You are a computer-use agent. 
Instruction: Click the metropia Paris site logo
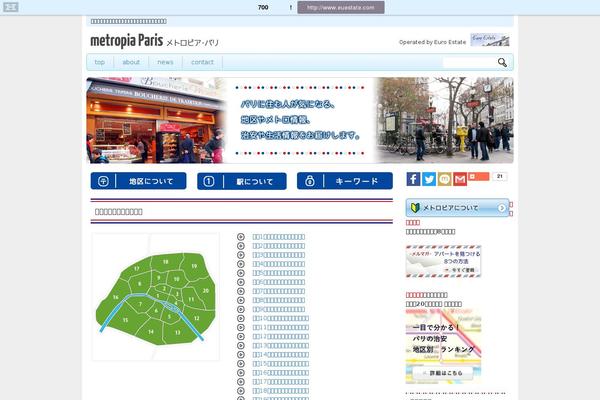154,41
